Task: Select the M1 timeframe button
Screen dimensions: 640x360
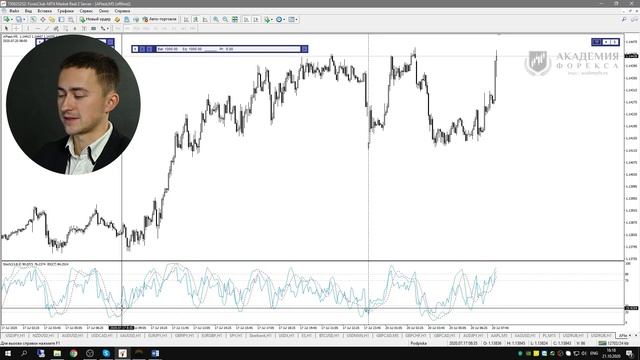Action: (118, 28)
